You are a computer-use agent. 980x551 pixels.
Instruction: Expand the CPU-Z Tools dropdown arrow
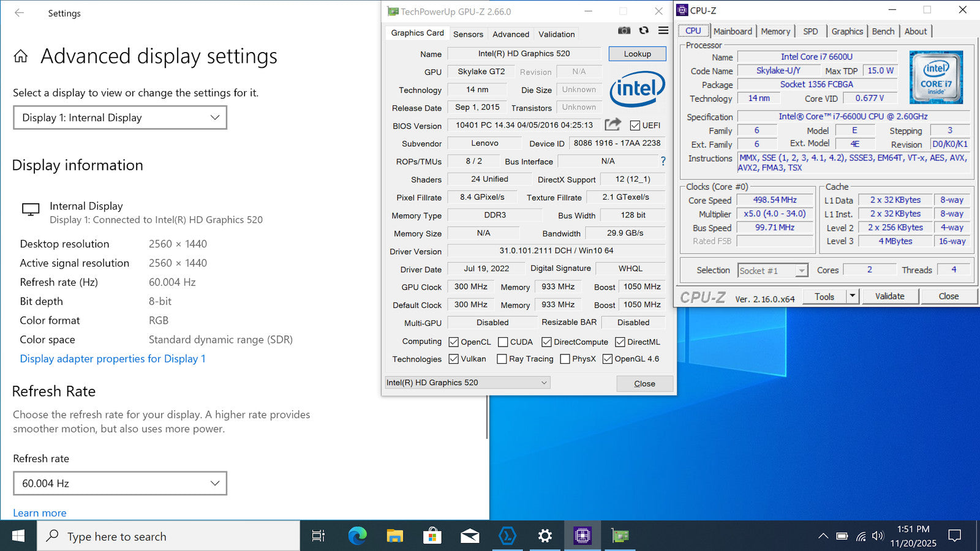pyautogui.click(x=852, y=296)
